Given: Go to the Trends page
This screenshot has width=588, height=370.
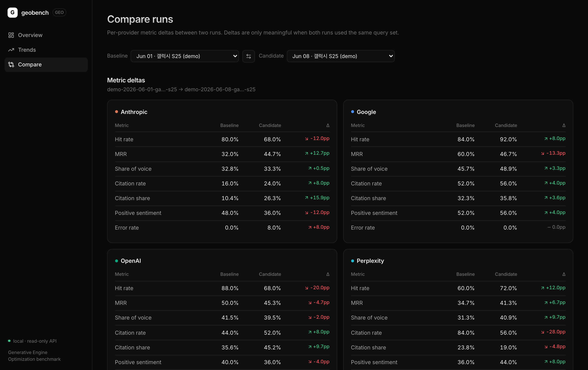Looking at the screenshot, I should pos(46,50).
